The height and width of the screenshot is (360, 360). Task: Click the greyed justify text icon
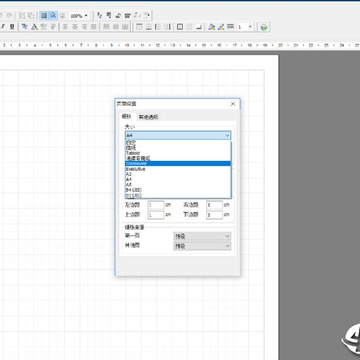(x=94, y=27)
